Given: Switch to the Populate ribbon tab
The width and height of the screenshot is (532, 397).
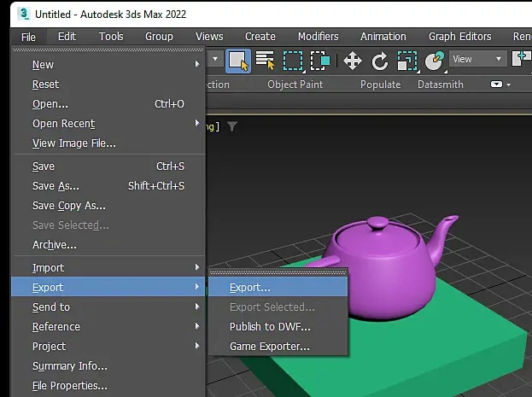Looking at the screenshot, I should 380,85.
